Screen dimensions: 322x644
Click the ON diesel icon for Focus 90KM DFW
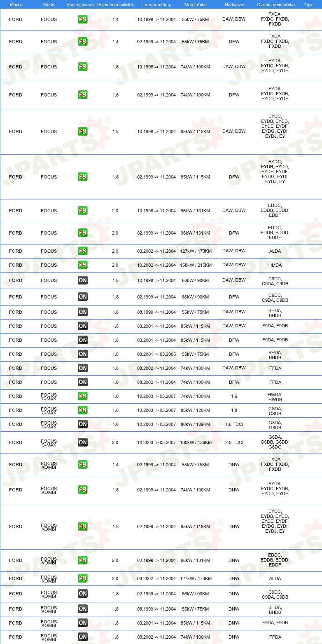point(83,297)
